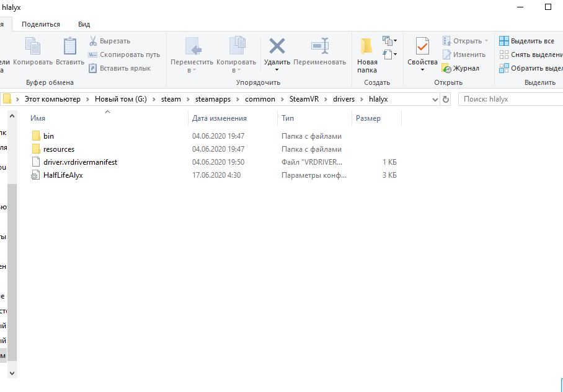Screen dimensions: 563x392
Task: Select the driver.vrdrivermanifest file
Action: pos(80,162)
